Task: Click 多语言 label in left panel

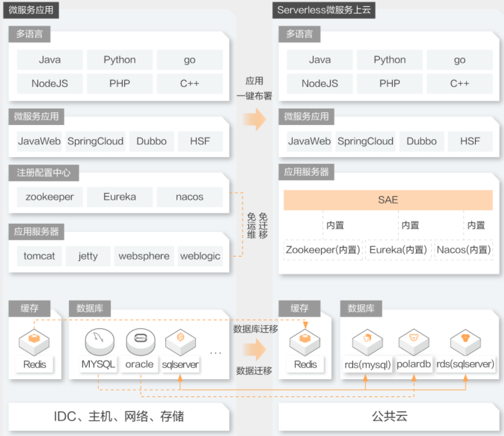Action: click(29, 34)
